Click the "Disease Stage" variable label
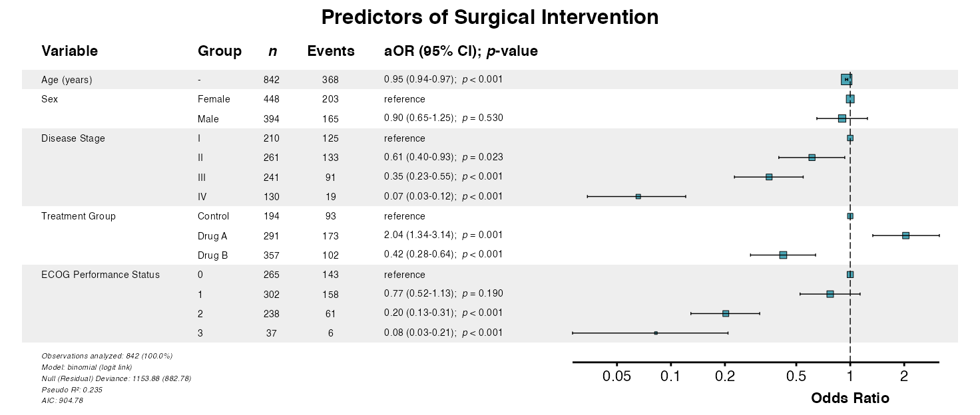 [x=73, y=138]
